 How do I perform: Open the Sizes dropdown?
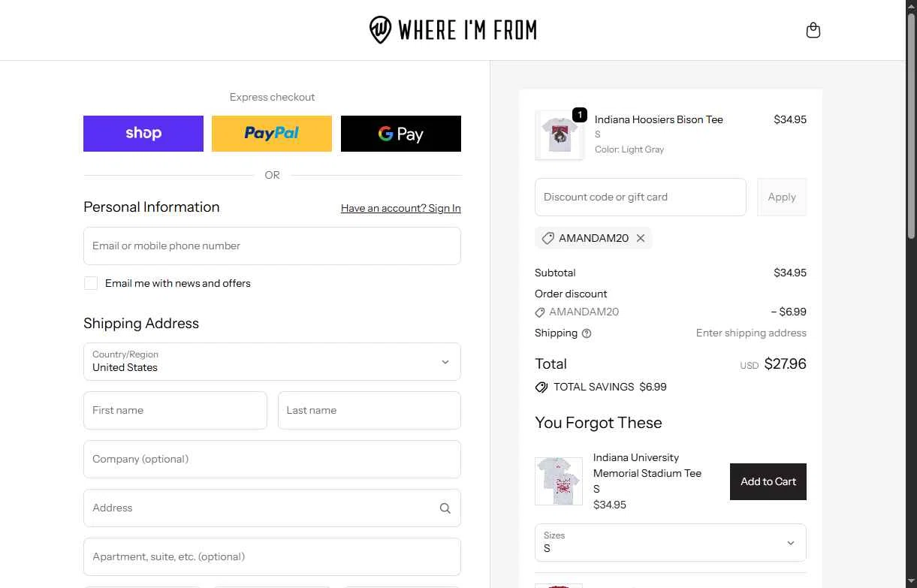671,542
